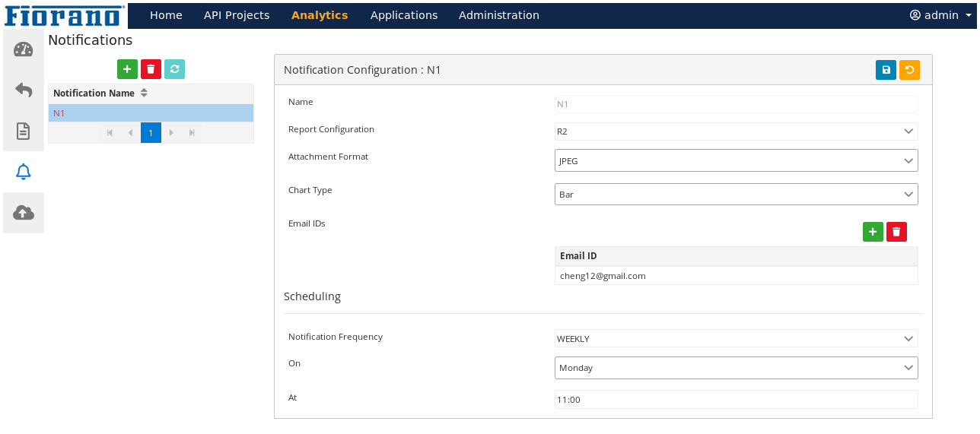Viewport: 980px width, 434px height.
Task: Open the Chart Type dropdown
Action: pyautogui.click(x=736, y=195)
